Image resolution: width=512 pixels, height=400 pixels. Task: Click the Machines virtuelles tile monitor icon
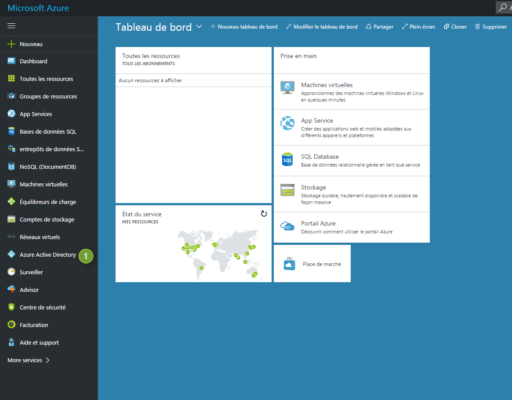pos(287,88)
